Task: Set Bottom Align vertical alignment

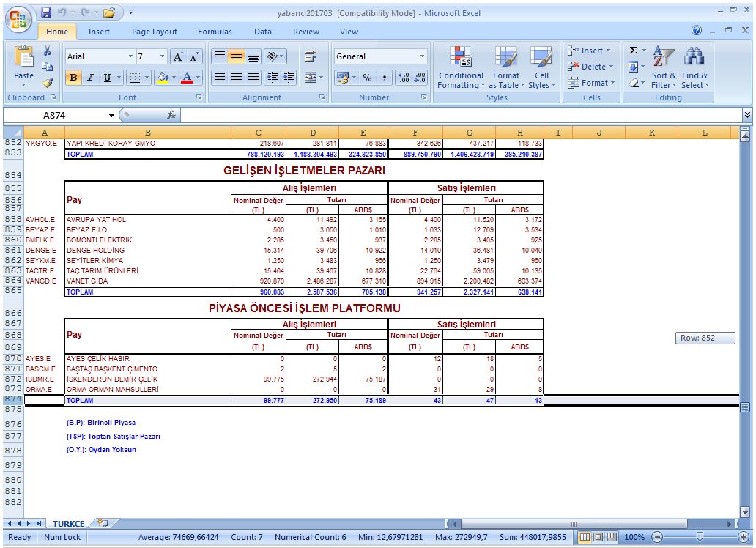Action: pyautogui.click(x=253, y=57)
